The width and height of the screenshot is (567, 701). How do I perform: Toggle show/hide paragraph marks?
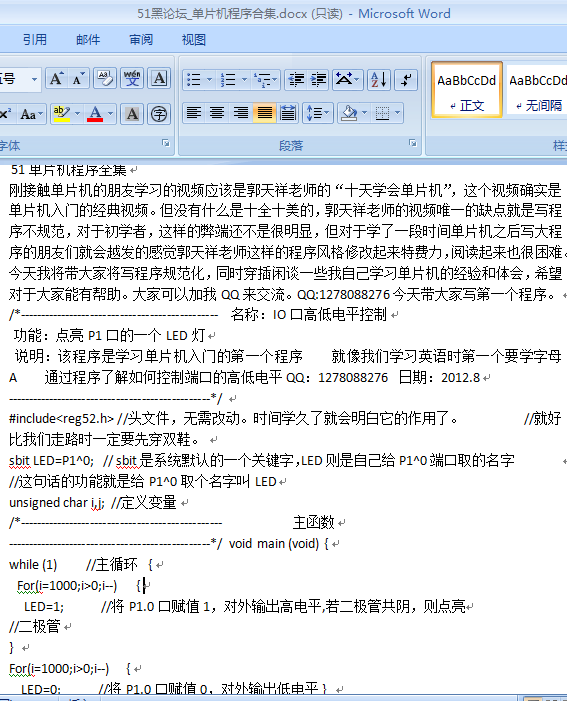point(406,80)
